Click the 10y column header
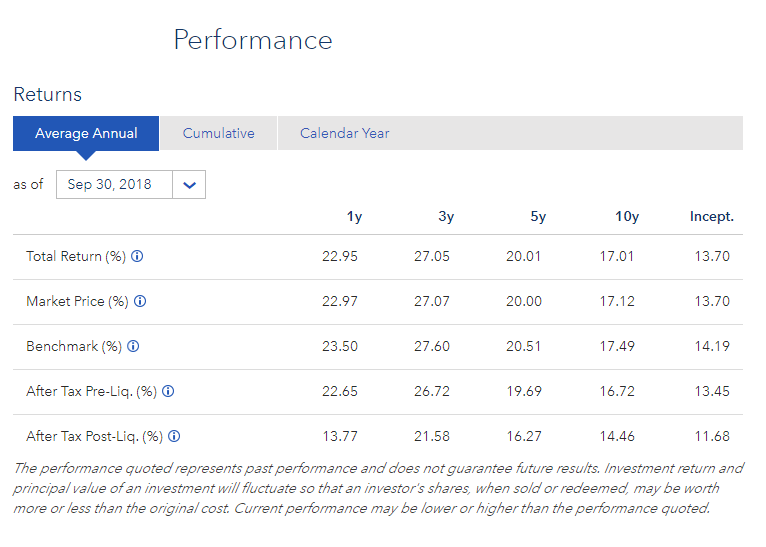The width and height of the screenshot is (766, 547). [627, 216]
